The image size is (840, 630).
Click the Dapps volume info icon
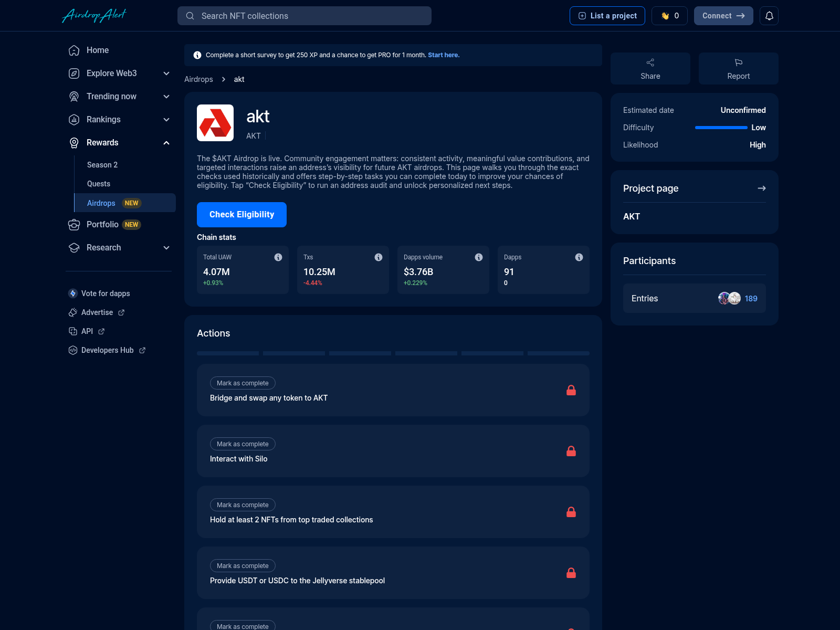click(478, 257)
